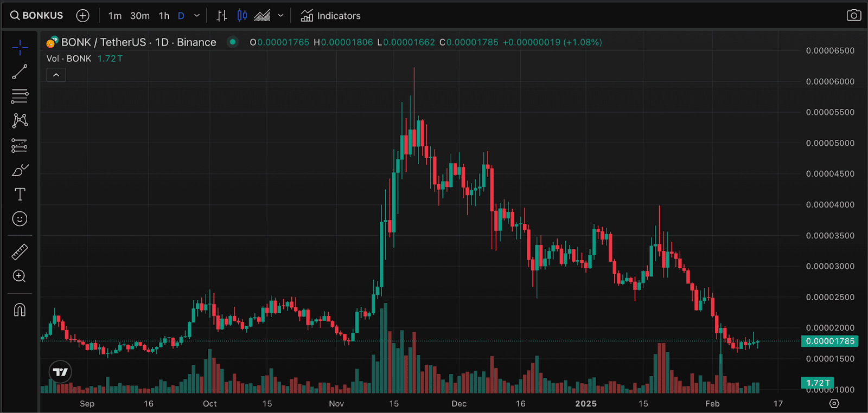Click the BONK token logo icon
Screen dimensions: 868x413
point(52,42)
